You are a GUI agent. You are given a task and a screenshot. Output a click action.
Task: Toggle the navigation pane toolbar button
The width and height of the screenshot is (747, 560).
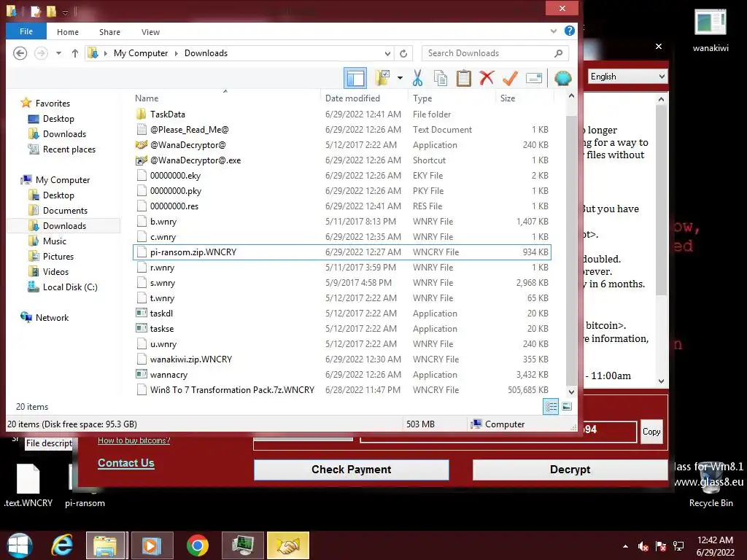355,78
